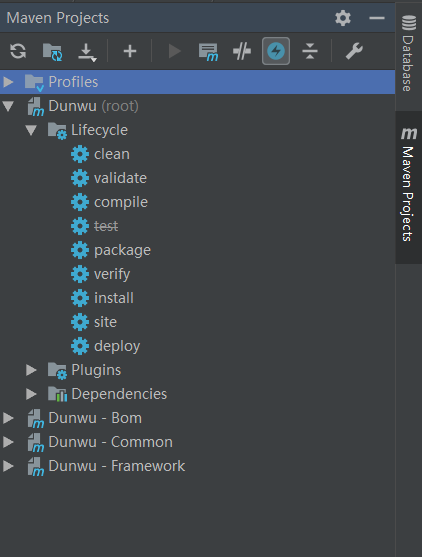Open the Database side tab
422x557 pixels.
(409, 53)
